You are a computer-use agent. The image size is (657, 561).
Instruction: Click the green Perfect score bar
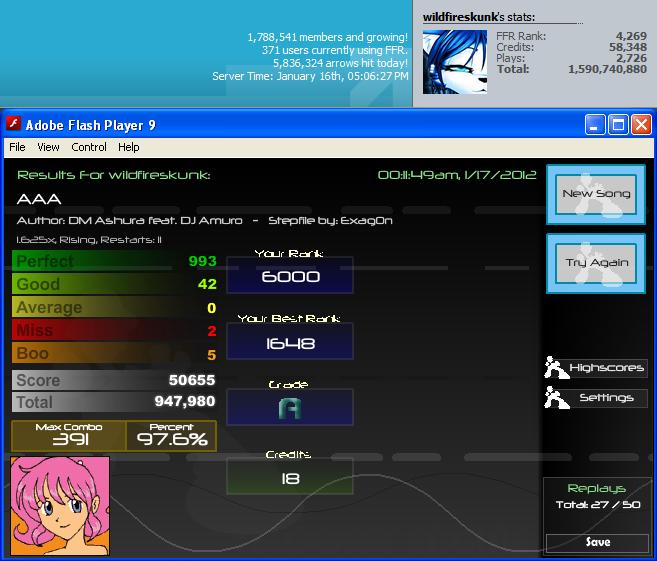coord(114,261)
